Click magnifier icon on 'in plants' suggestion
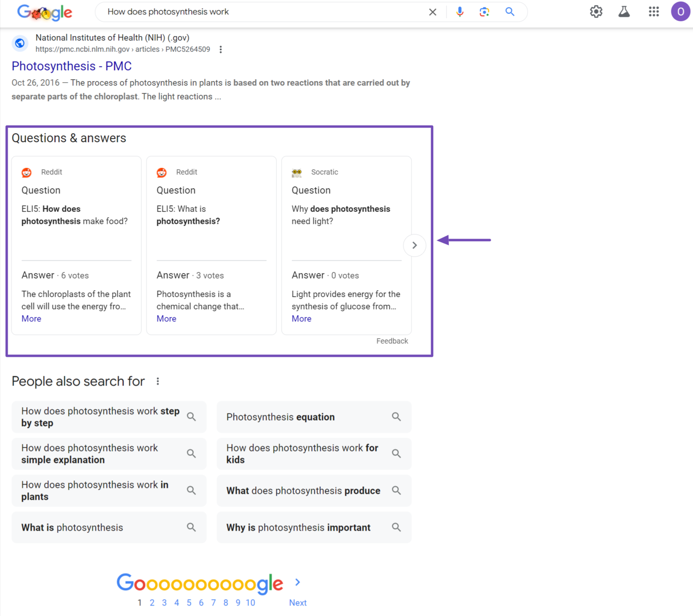693x616 pixels. [x=192, y=491]
